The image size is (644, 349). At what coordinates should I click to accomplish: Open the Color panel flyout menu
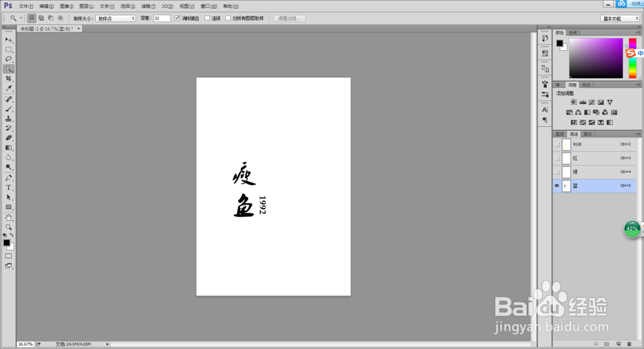(x=638, y=32)
